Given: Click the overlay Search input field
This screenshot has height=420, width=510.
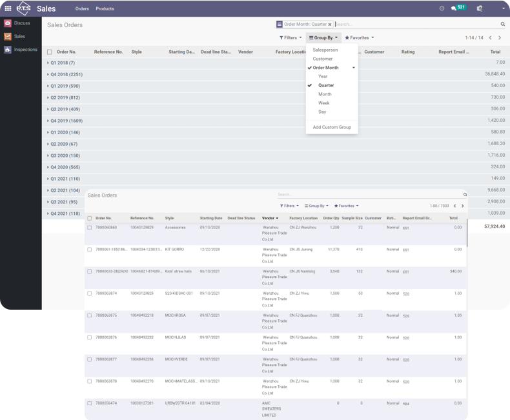Looking at the screenshot, I should click(x=369, y=194).
